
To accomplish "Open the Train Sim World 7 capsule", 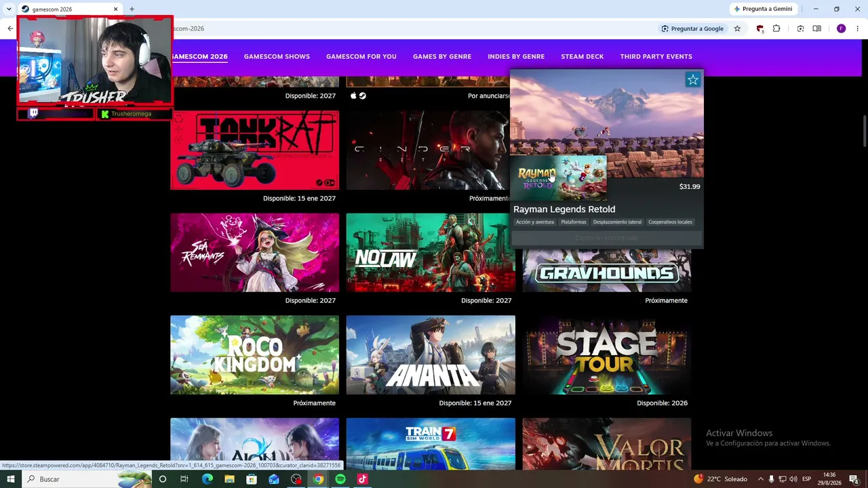I will [431, 444].
